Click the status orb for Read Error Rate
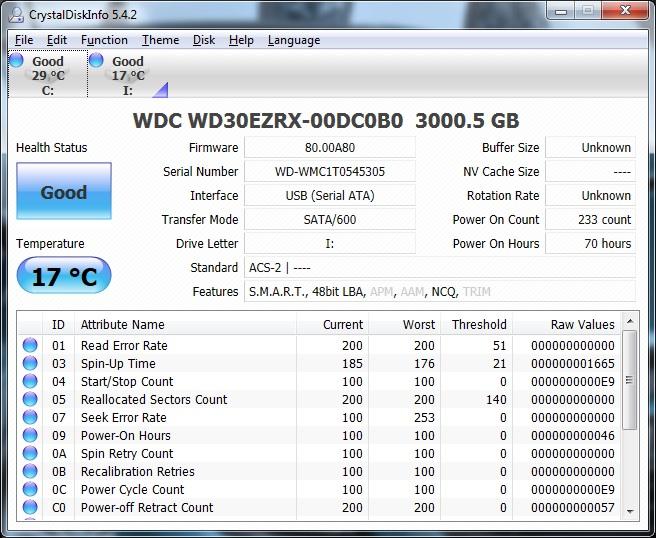Image resolution: width=656 pixels, height=538 pixels. [x=30, y=345]
